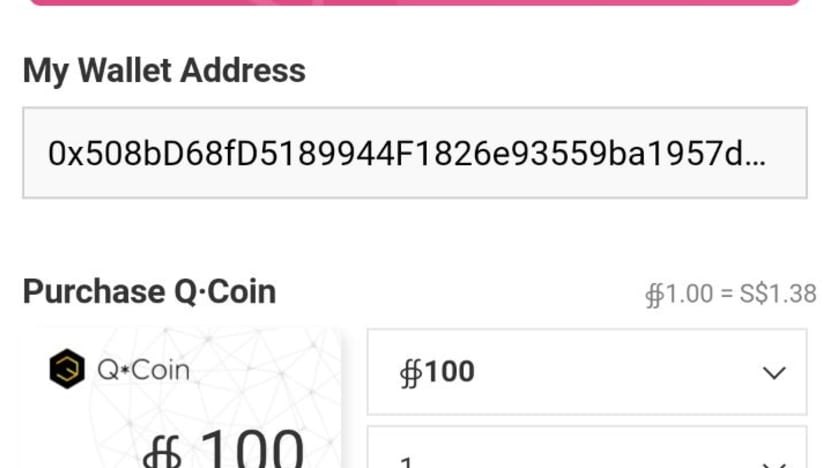
Task: Click the wallet address field
Action: [414, 153]
